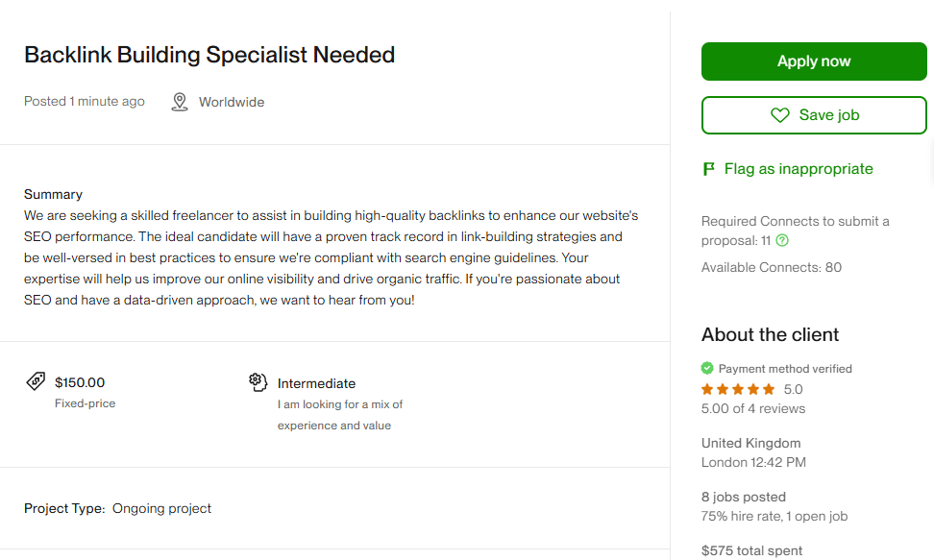Open the Flag as inappropriate option

(x=787, y=168)
